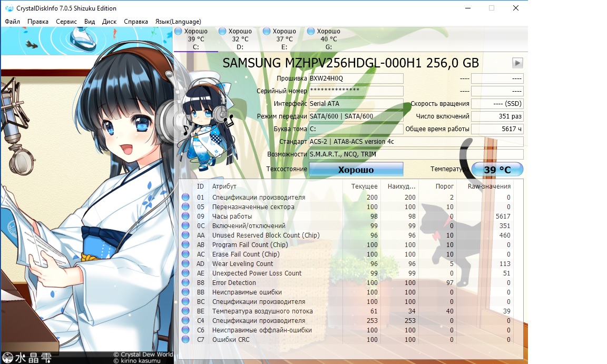Click the Интерфейс field Serial ATA
This screenshot has height=364, width=607.
[x=356, y=104]
